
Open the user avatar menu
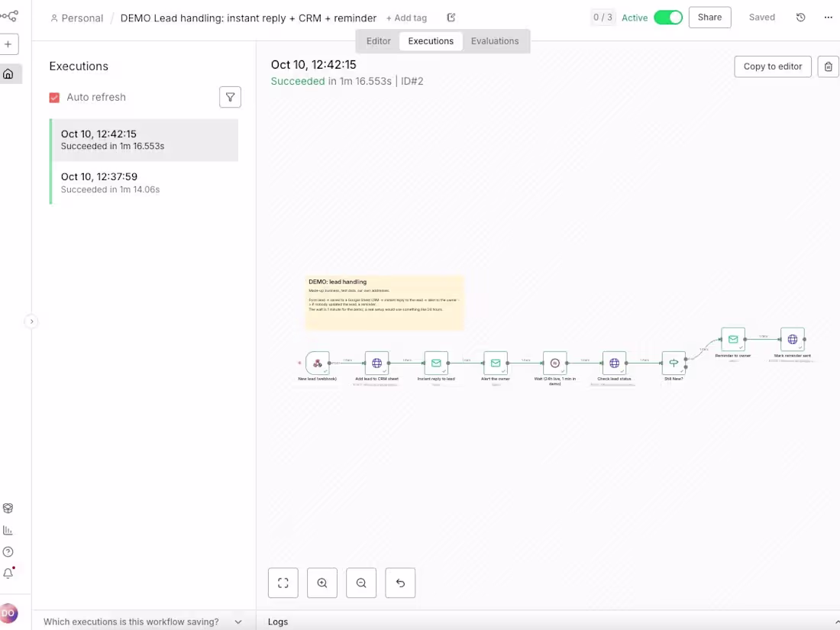[x=8, y=613]
